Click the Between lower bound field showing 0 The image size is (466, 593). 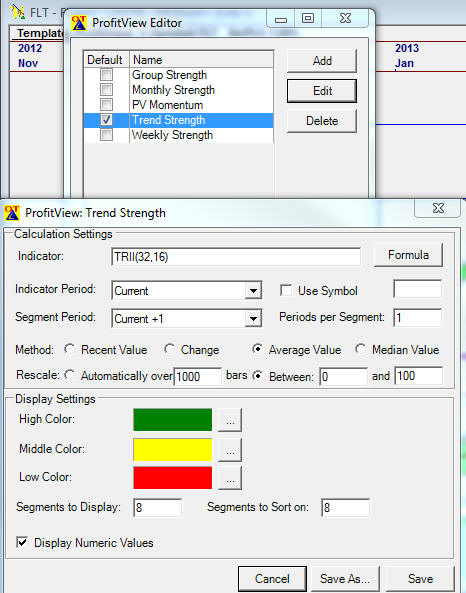tap(343, 376)
